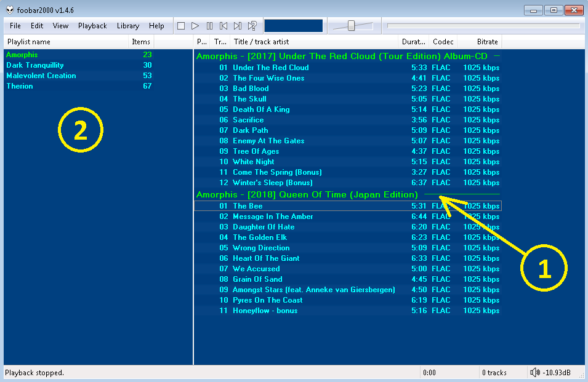Select the Therion playlist
This screenshot has height=382, width=588.
click(x=20, y=86)
